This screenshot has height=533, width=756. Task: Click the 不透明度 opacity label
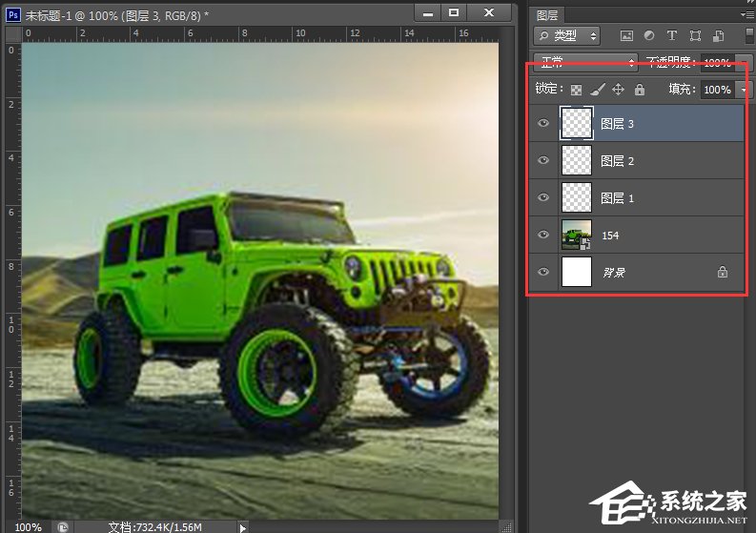click(670, 61)
